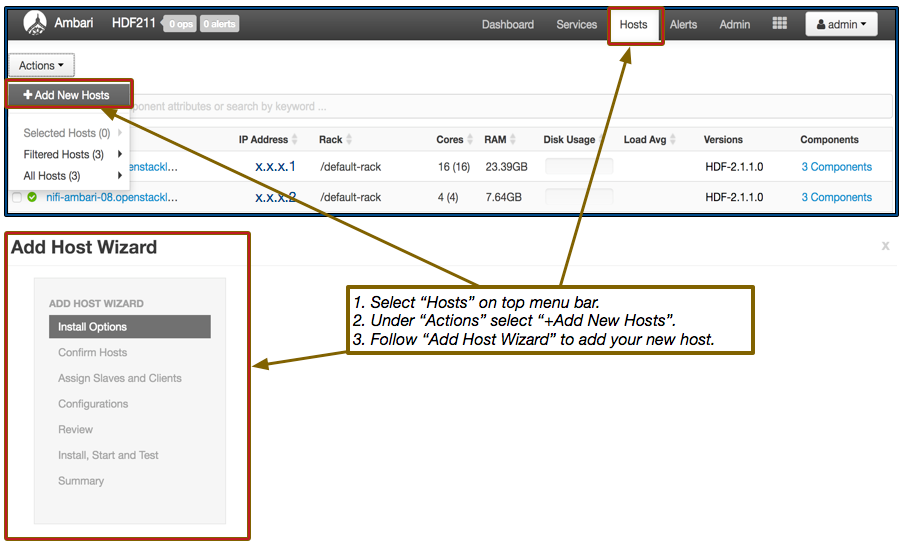Open the Admin tab

[734, 25]
